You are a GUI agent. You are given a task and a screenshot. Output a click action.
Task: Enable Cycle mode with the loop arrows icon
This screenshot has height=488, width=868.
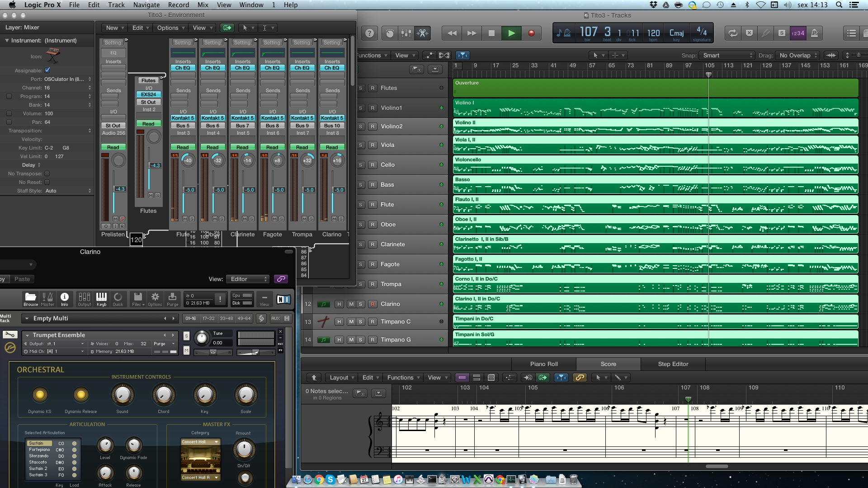pos(733,33)
